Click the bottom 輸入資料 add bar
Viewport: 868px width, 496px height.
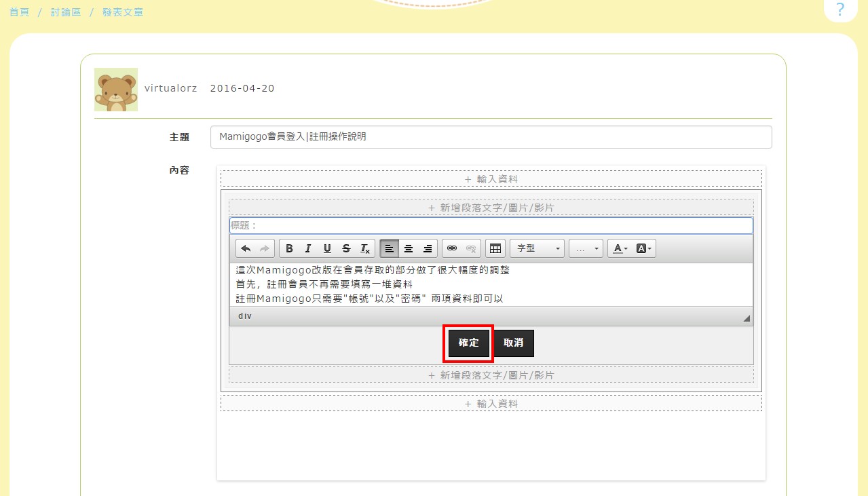(x=491, y=403)
